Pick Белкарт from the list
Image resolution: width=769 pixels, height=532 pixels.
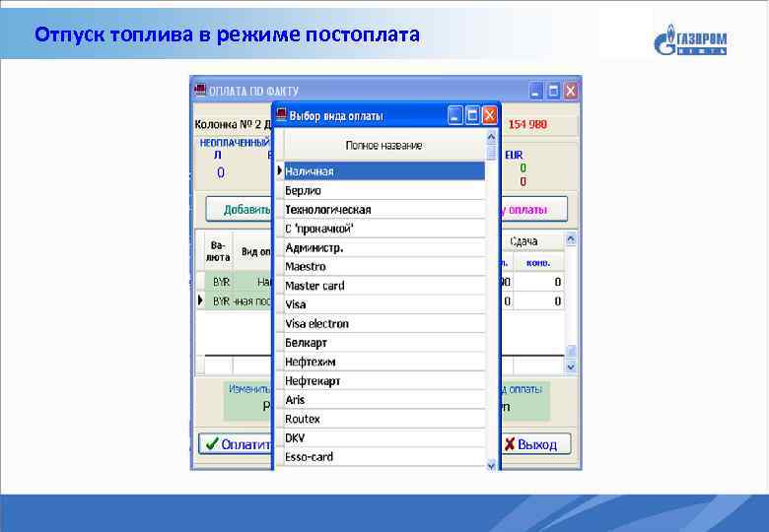coord(384,343)
